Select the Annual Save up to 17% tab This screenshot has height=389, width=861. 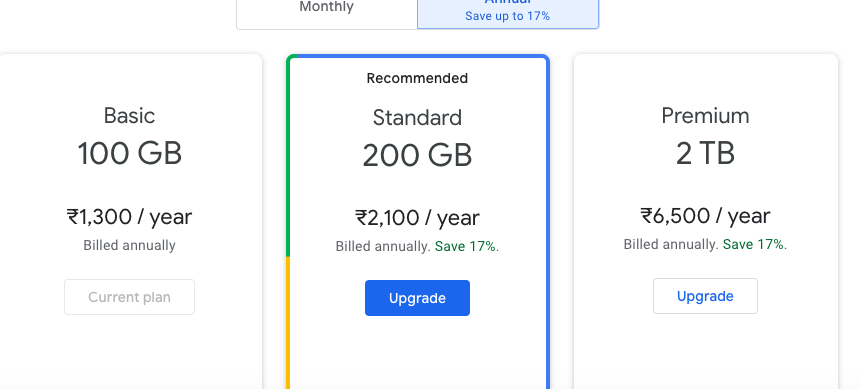[508, 14]
